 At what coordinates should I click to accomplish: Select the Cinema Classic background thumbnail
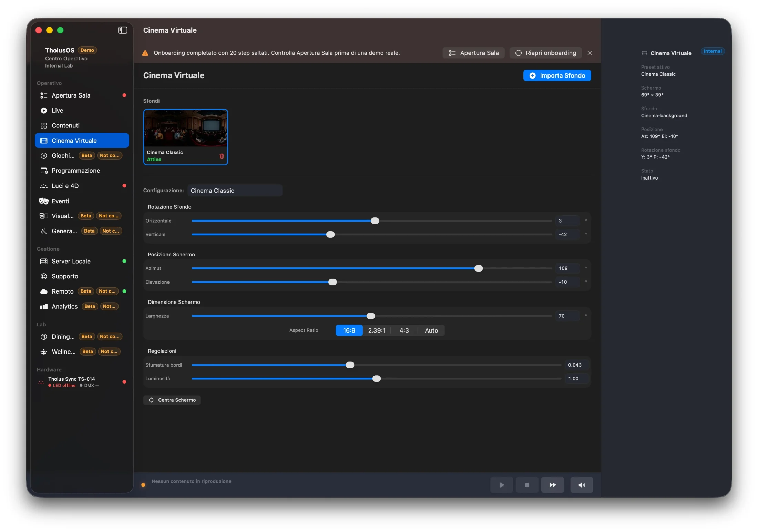[186, 137]
